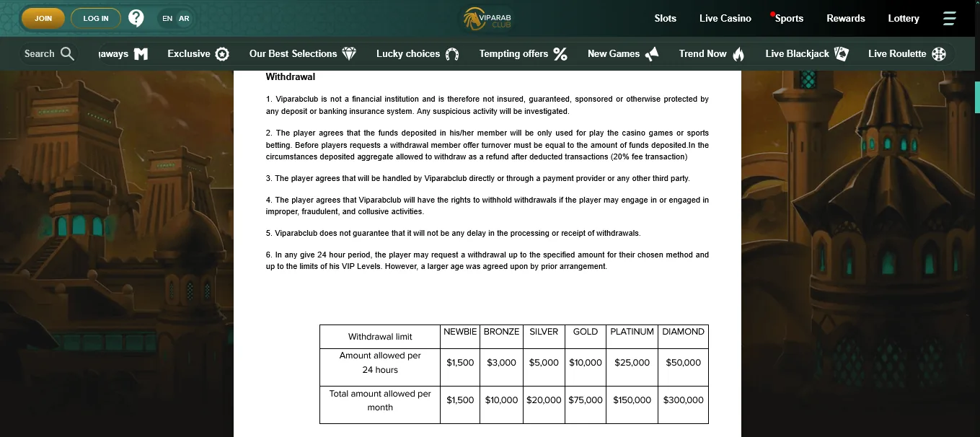Open the Slots menu

pos(666,18)
